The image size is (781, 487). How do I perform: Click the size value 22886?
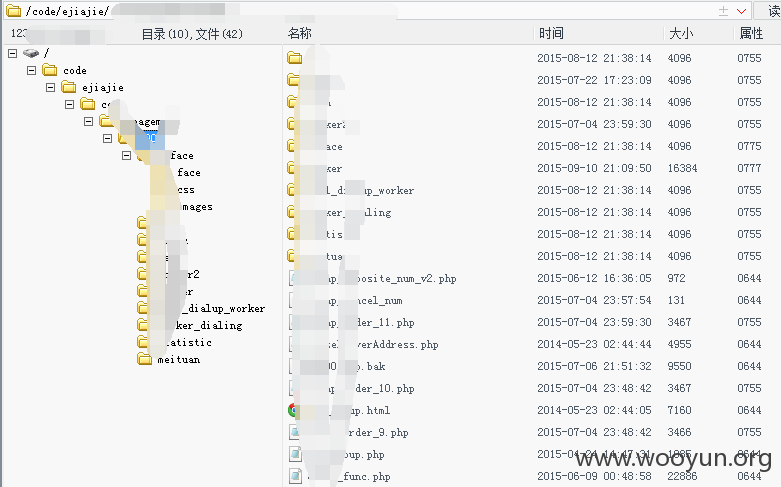(682, 476)
